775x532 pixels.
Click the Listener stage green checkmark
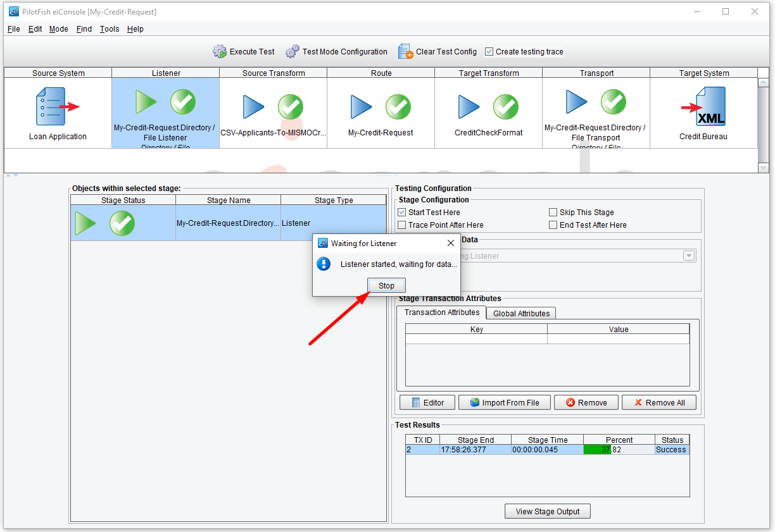point(183,102)
